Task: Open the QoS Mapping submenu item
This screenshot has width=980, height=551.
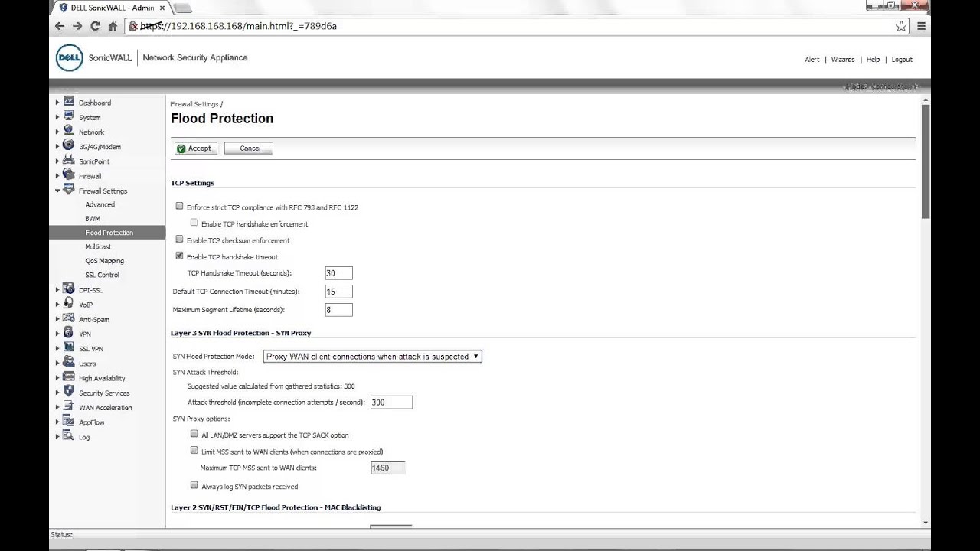Action: [x=104, y=261]
